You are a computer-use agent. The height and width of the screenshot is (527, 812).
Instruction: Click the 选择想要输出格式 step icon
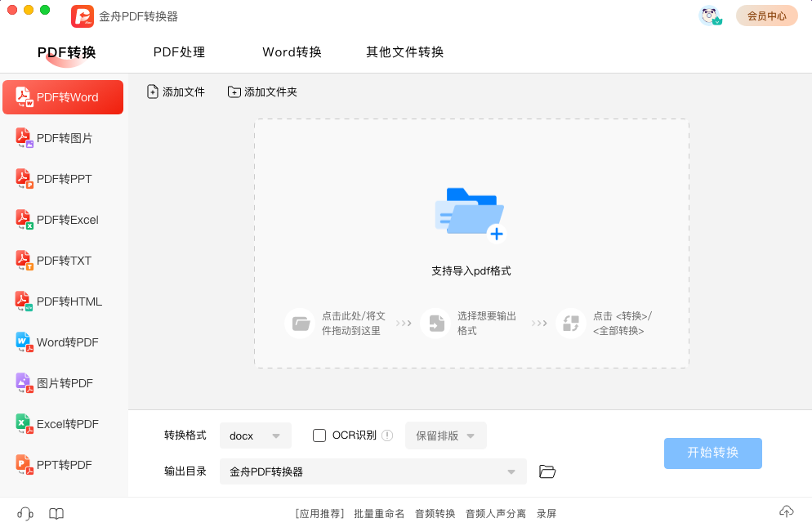click(x=436, y=324)
